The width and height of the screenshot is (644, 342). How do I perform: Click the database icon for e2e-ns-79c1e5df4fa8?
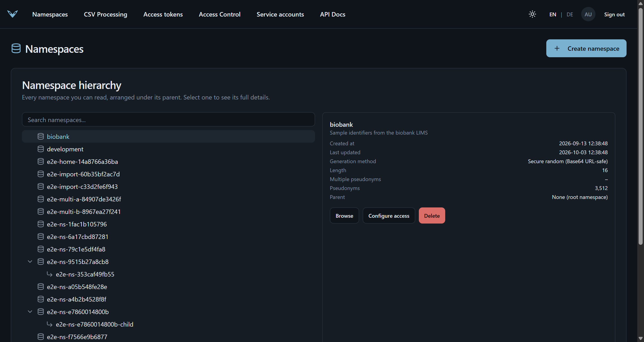click(x=40, y=249)
